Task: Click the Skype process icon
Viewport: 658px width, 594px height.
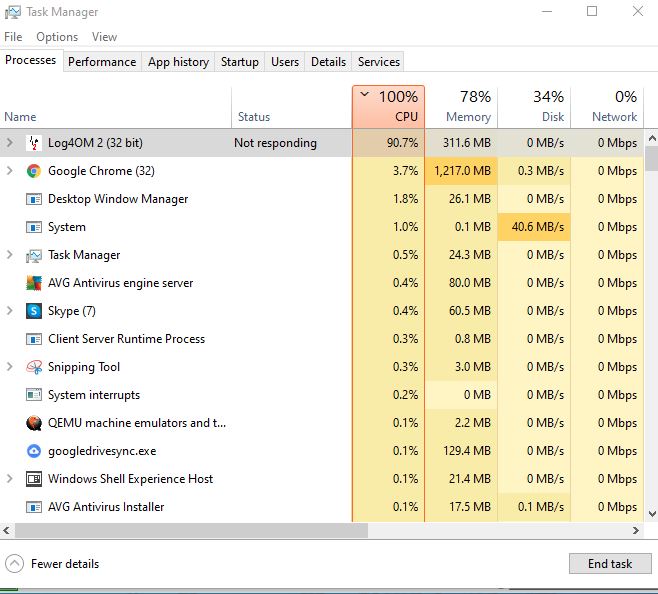Action: [x=34, y=311]
